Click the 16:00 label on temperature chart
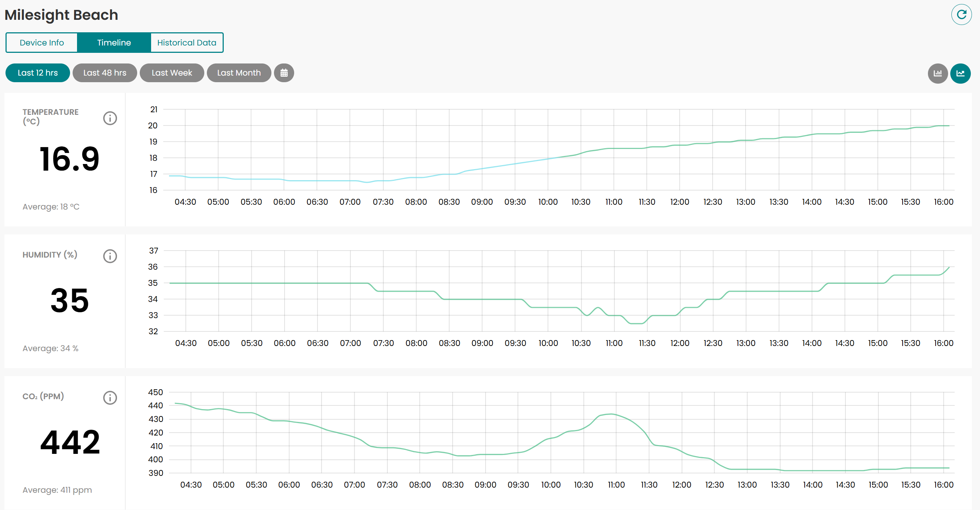Image resolution: width=980 pixels, height=510 pixels. [943, 202]
